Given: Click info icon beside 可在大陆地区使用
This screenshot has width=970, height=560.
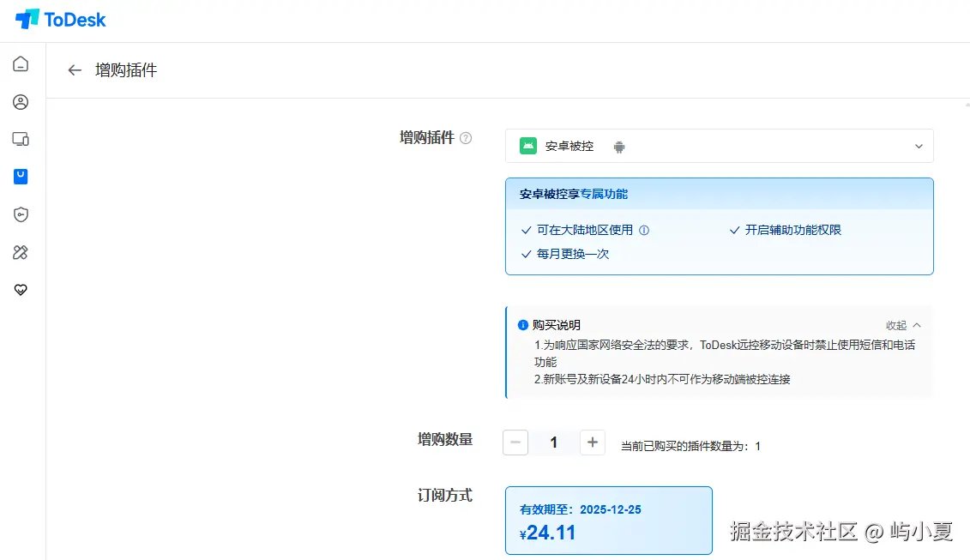Looking at the screenshot, I should [x=644, y=230].
